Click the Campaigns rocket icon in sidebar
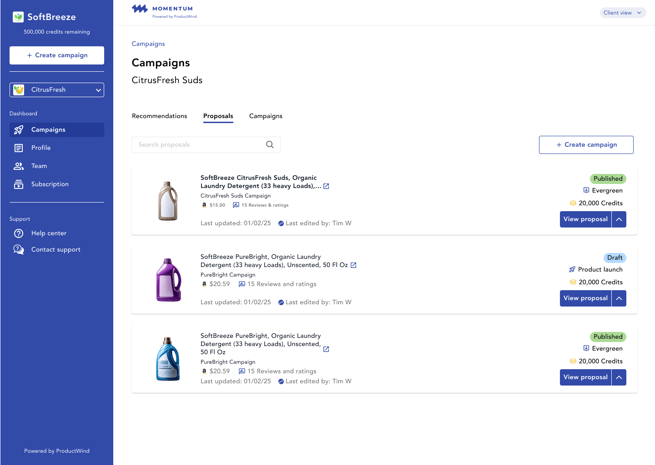655x465 pixels. pos(18,130)
